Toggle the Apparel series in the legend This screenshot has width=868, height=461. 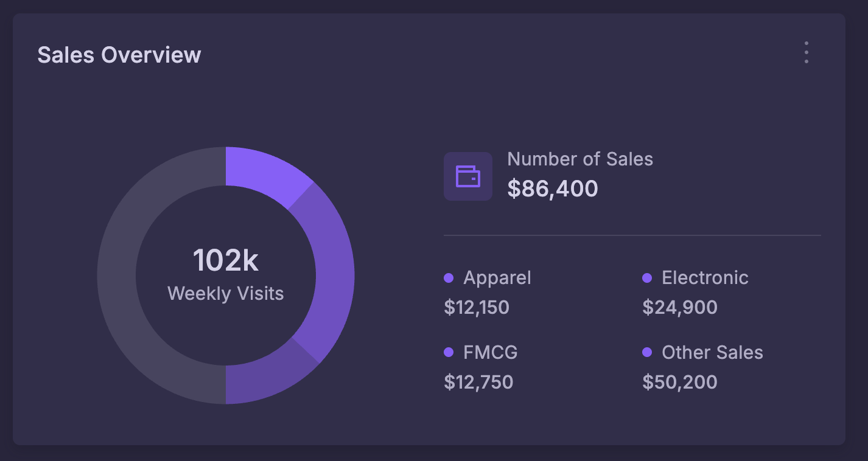point(497,278)
